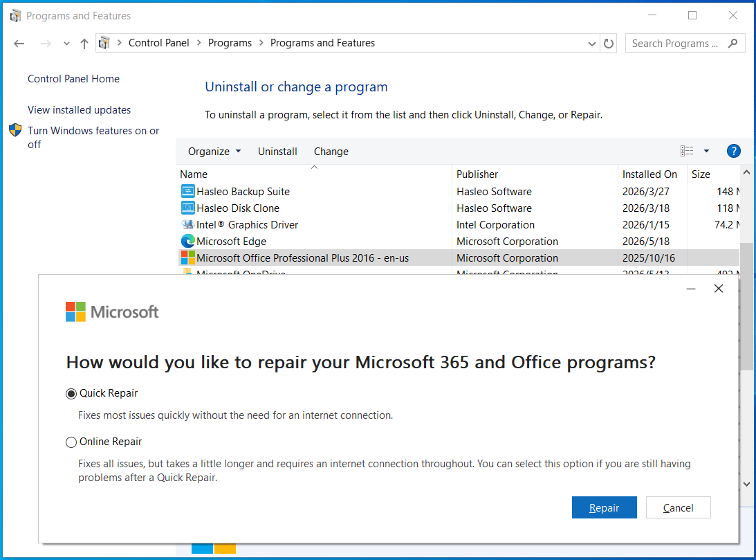Sort by the Publisher column header

pyautogui.click(x=535, y=174)
